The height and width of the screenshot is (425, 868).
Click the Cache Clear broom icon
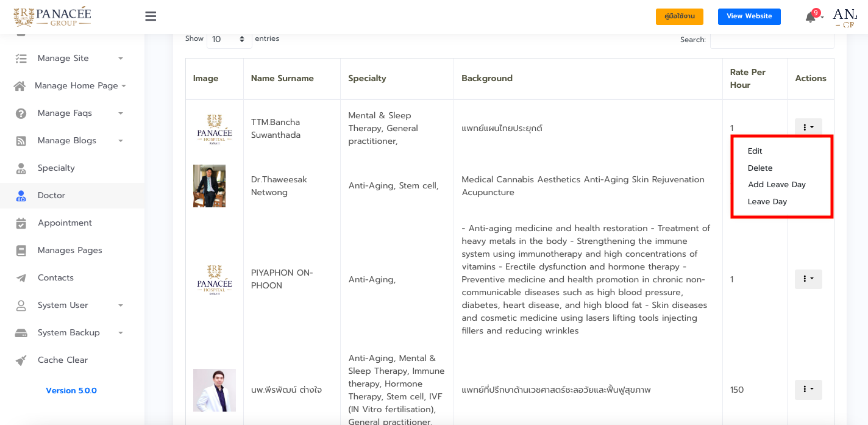(x=21, y=360)
